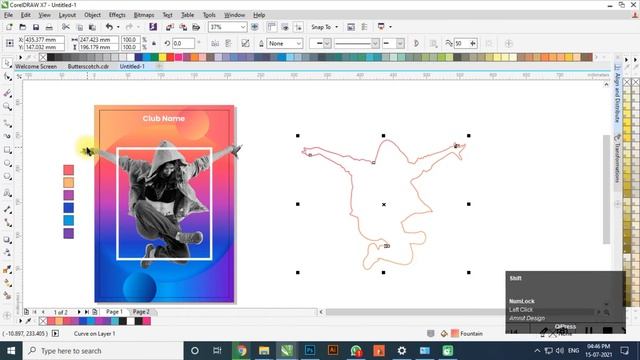Open the Bitmaps menu
This screenshot has height=360, width=640.
144,15
